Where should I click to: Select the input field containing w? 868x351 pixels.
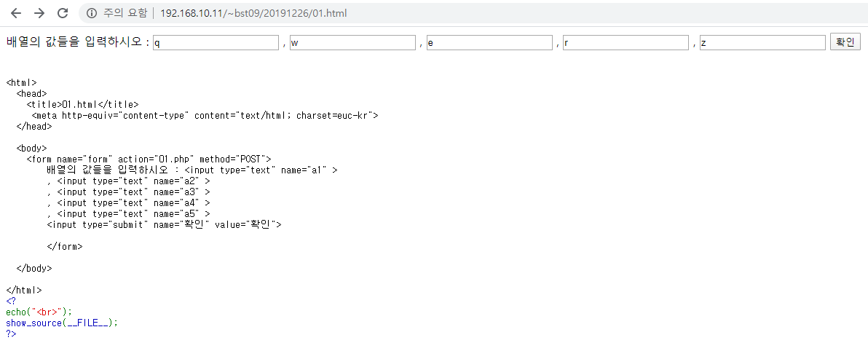[x=352, y=43]
